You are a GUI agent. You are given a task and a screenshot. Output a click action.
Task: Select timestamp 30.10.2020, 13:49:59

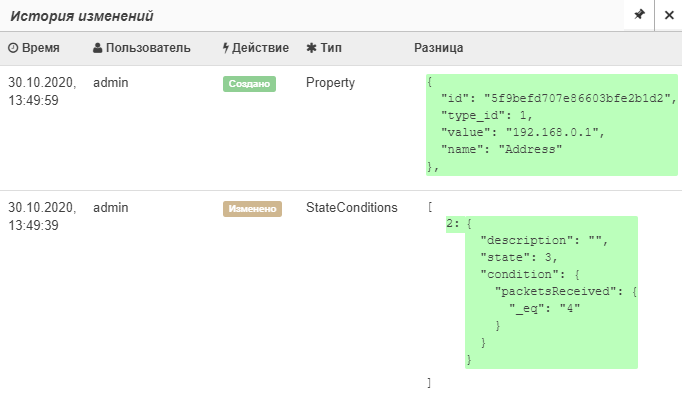[x=42, y=91]
